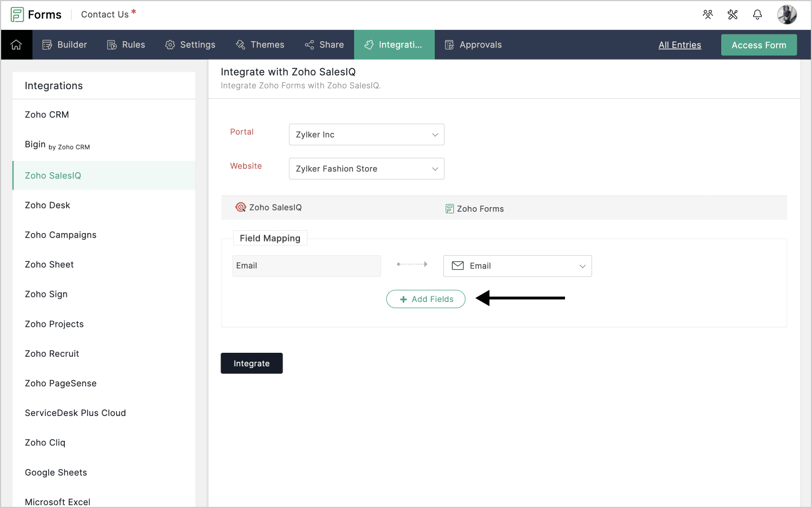Expand the Portal dropdown
Image resolution: width=812 pixels, height=508 pixels.
(367, 134)
